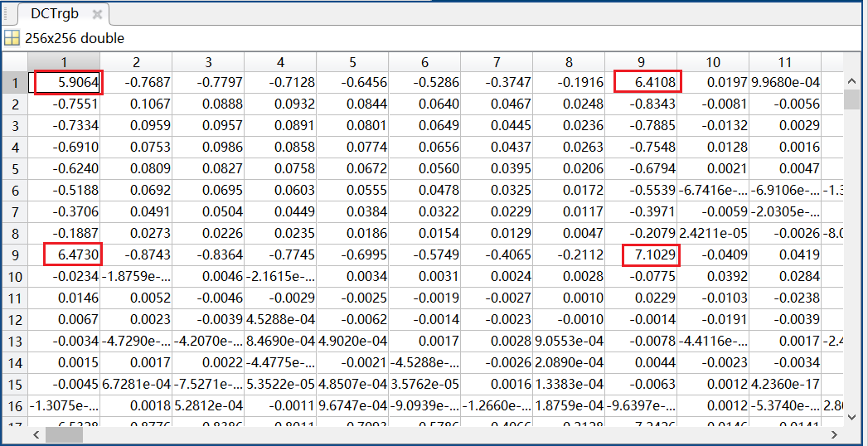Select row header 12
The image size is (868, 446).
(x=15, y=320)
